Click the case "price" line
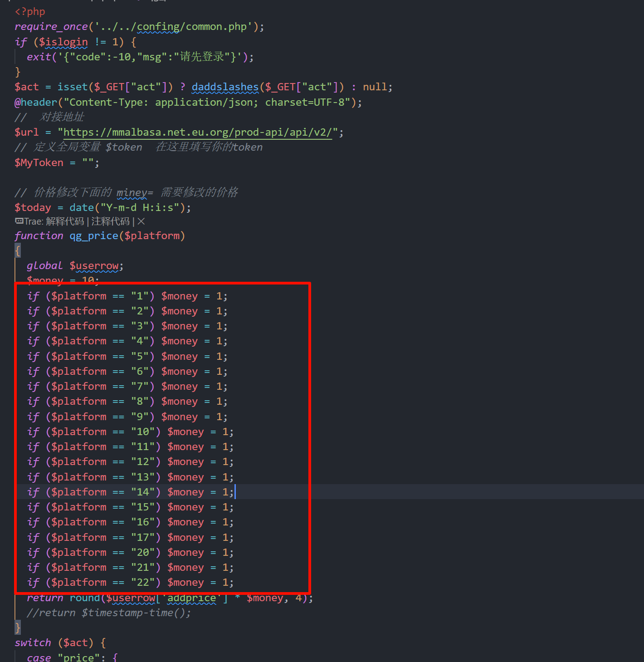 coord(72,657)
